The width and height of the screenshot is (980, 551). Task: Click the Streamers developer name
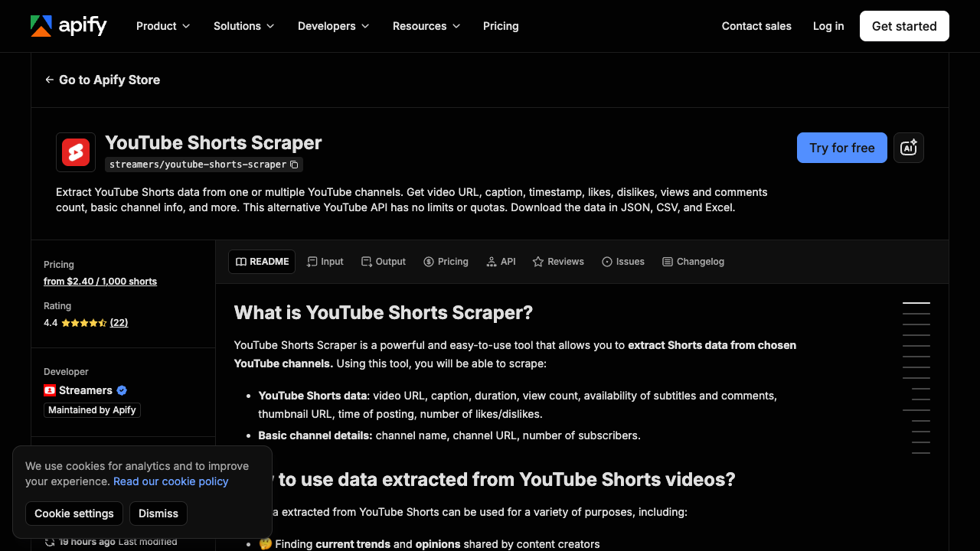(86, 390)
